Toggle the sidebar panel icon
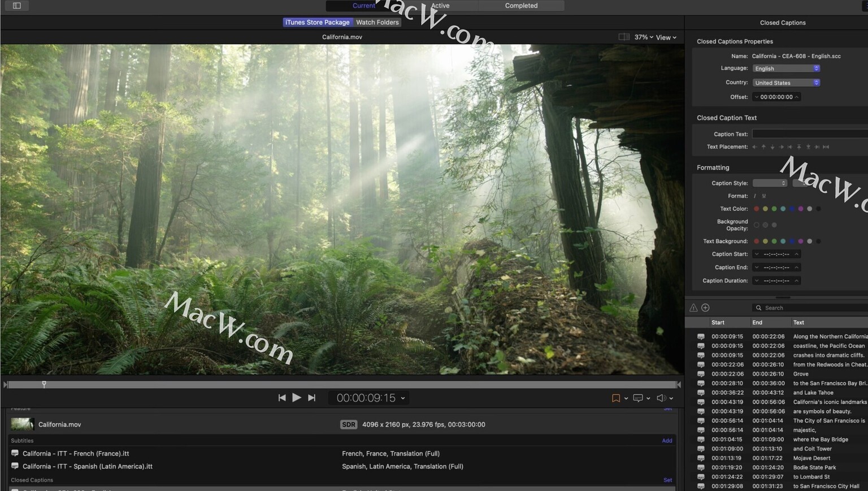 tap(17, 6)
